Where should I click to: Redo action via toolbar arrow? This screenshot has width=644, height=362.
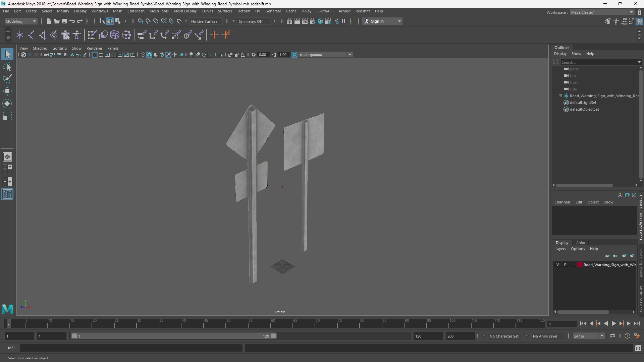click(80, 21)
